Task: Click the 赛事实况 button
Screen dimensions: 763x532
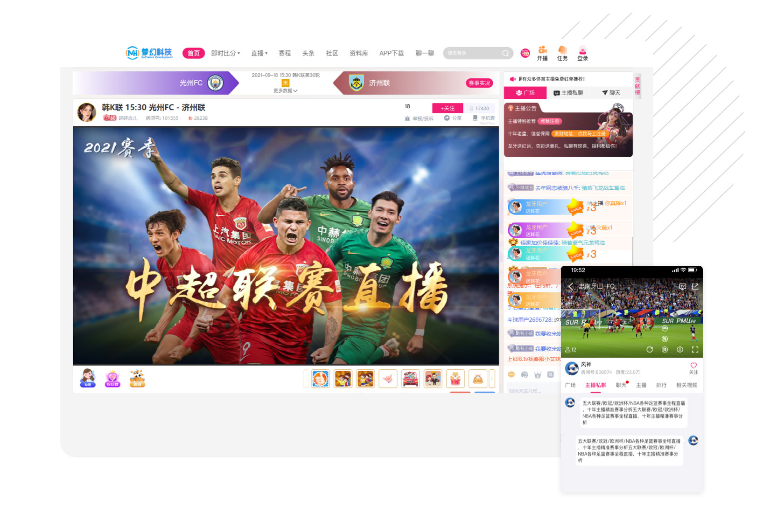Action: pyautogui.click(x=479, y=83)
